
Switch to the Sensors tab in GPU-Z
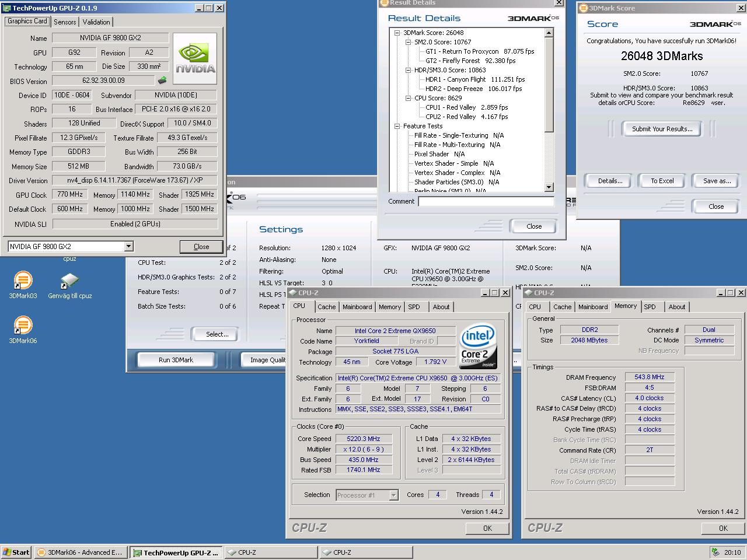[65, 22]
